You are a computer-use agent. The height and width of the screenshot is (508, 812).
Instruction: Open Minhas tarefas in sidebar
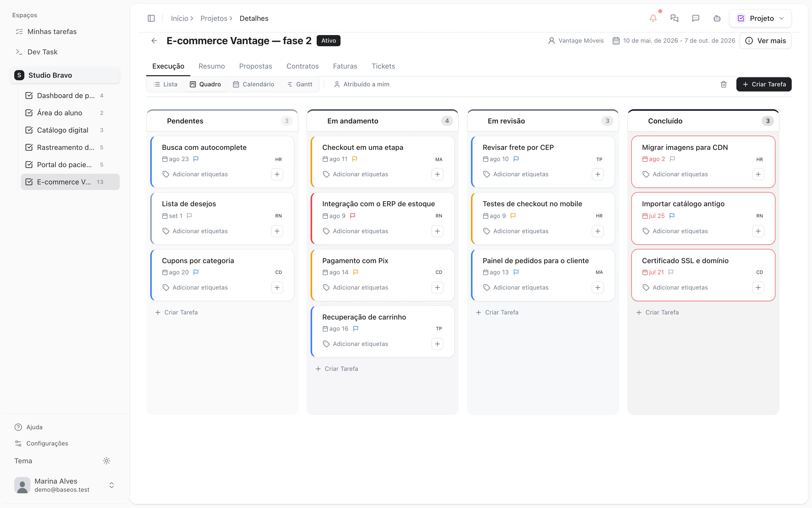tap(65, 31)
